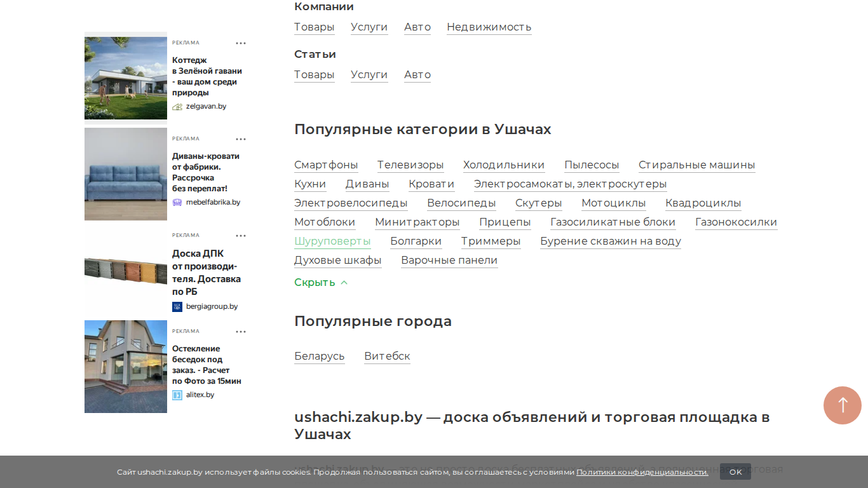The width and height of the screenshot is (868, 488).
Task: Open Услуги under Компании
Action: pos(369,27)
